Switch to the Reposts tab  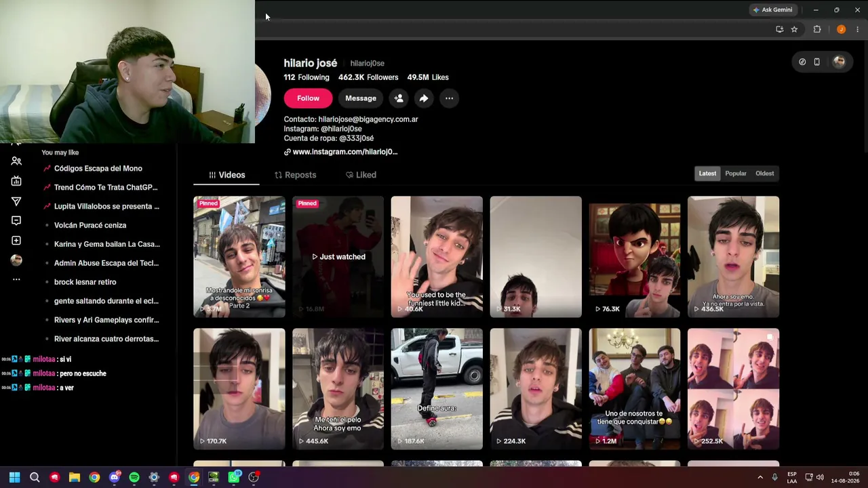click(x=295, y=175)
